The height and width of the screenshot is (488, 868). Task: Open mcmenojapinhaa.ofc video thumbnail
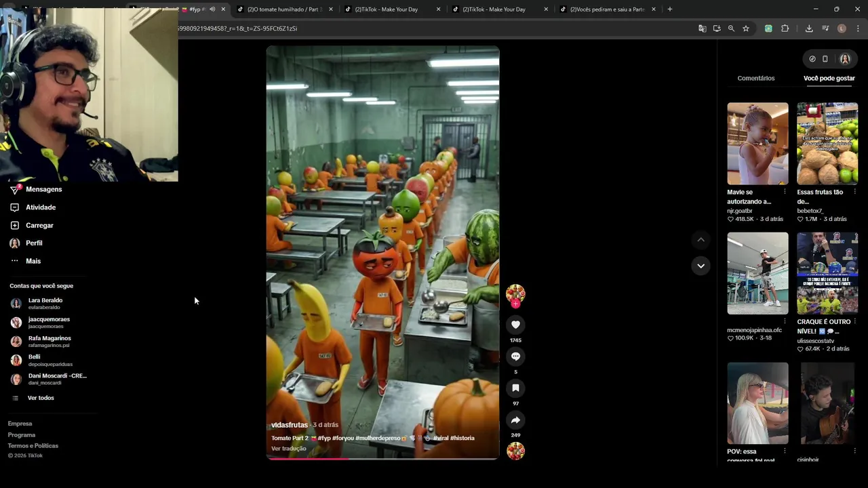click(757, 273)
